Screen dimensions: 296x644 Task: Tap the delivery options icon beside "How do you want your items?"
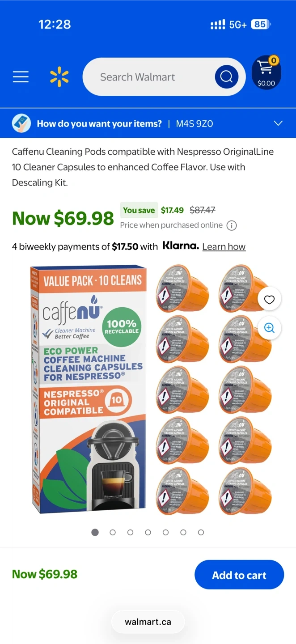pyautogui.click(x=21, y=123)
